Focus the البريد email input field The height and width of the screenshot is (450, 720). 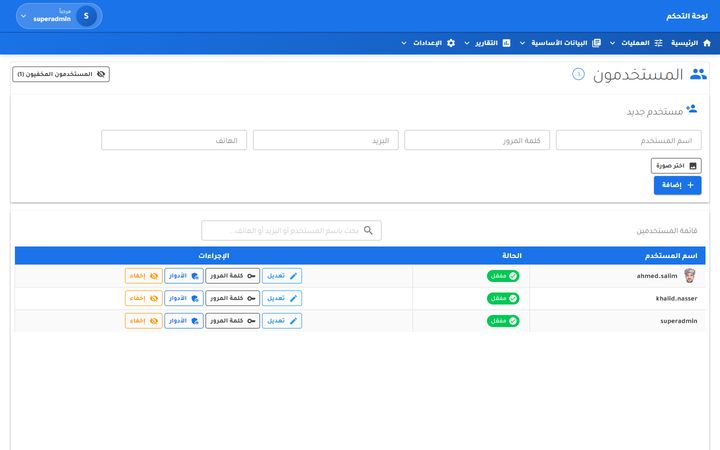326,140
